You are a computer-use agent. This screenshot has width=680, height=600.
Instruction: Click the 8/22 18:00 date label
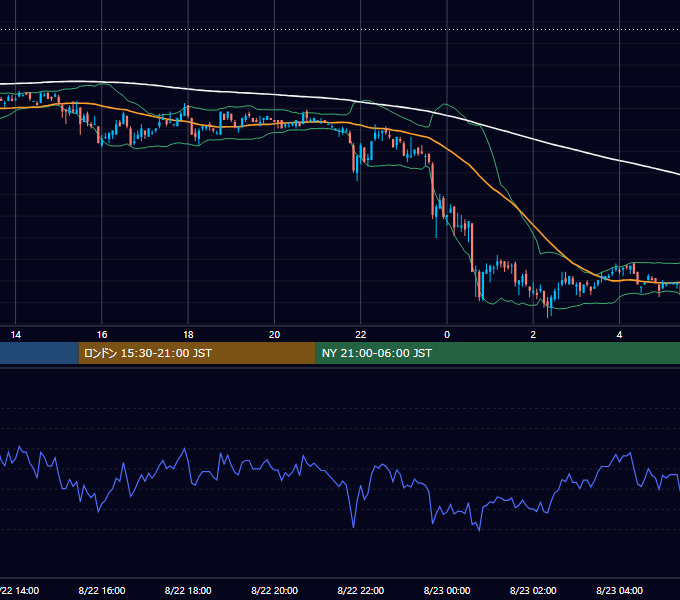click(188, 590)
